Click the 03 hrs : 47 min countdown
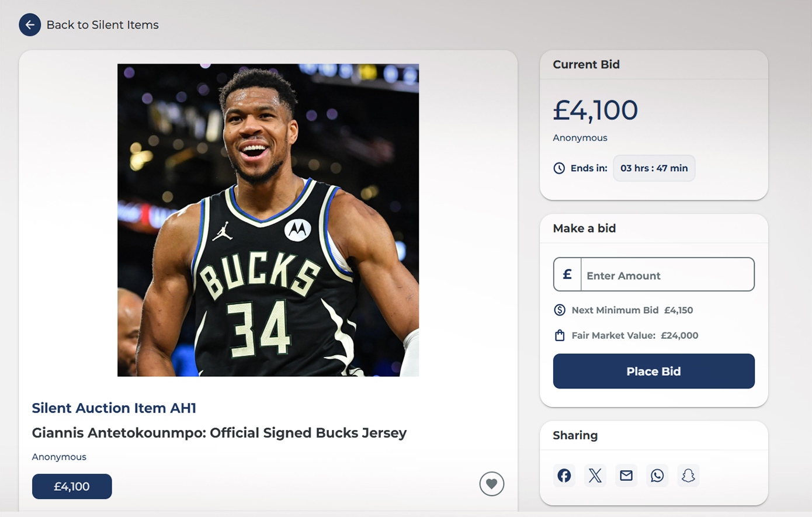Screen dimensions: 812x517 [x=654, y=168]
